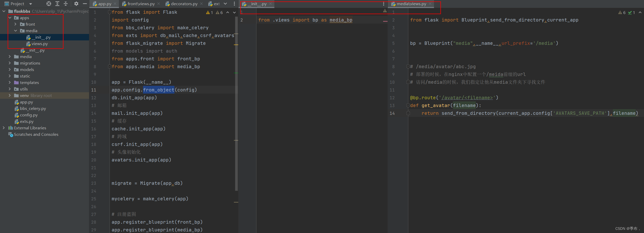This screenshot has width=644, height=233.
Task: Click yellow warning stripe mark beside app.py line 5
Action: pos(236,45)
